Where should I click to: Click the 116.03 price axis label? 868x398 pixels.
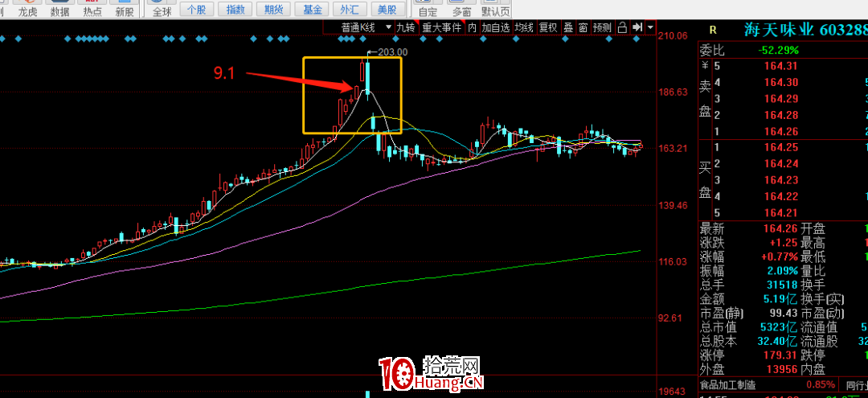point(674,261)
